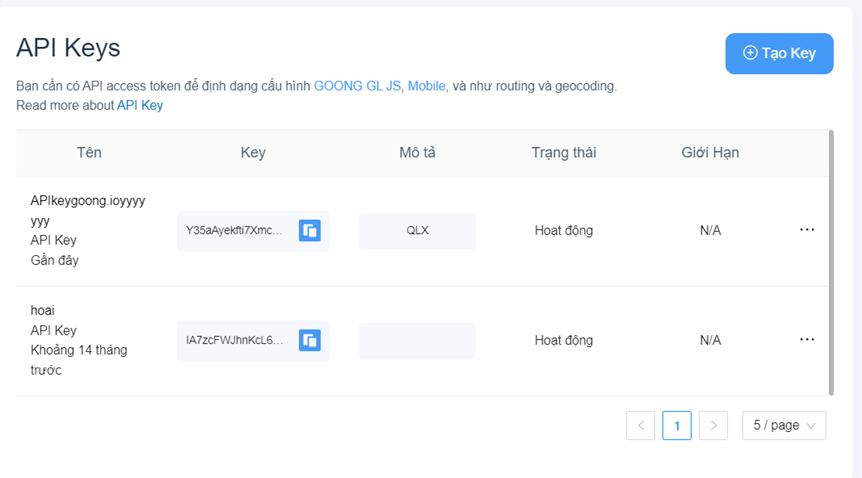This screenshot has height=478, width=862.
Task: Click the Tạo Key button
Action: [779, 53]
